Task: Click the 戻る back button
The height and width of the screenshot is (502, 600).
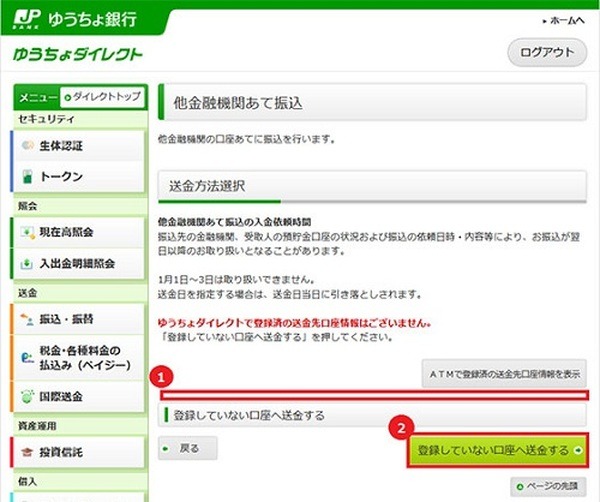Action: [x=188, y=448]
